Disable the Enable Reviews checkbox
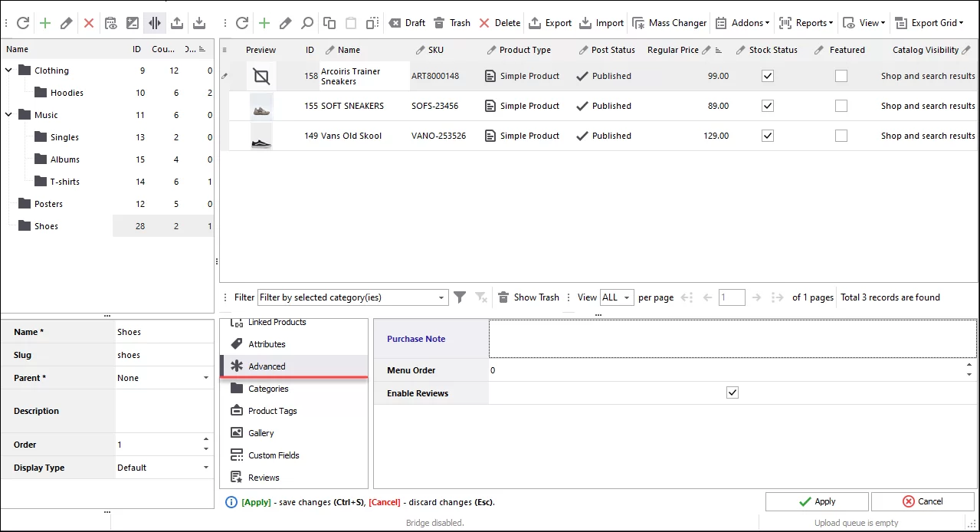This screenshot has width=980, height=532. coord(732,392)
